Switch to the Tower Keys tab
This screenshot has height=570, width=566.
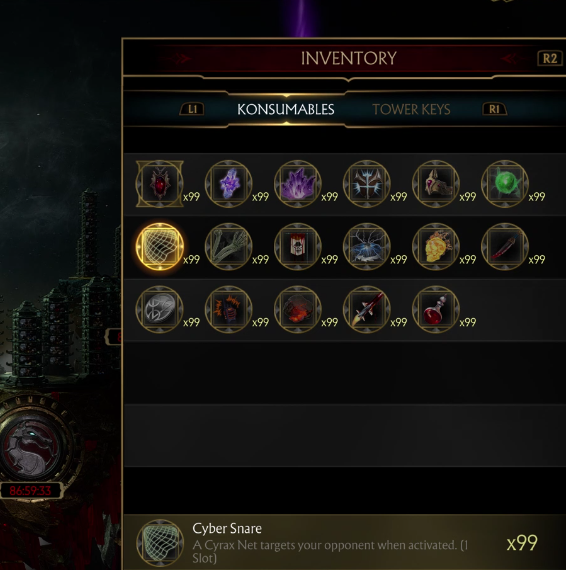(411, 109)
